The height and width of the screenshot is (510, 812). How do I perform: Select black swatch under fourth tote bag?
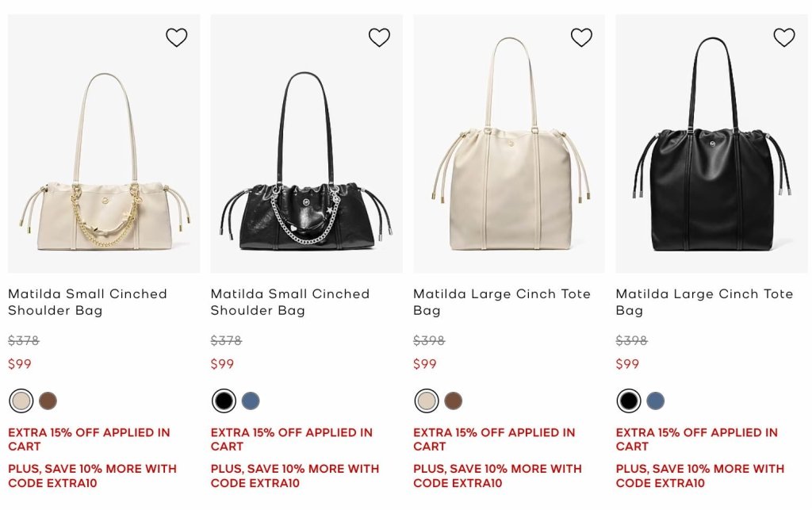pos(629,401)
